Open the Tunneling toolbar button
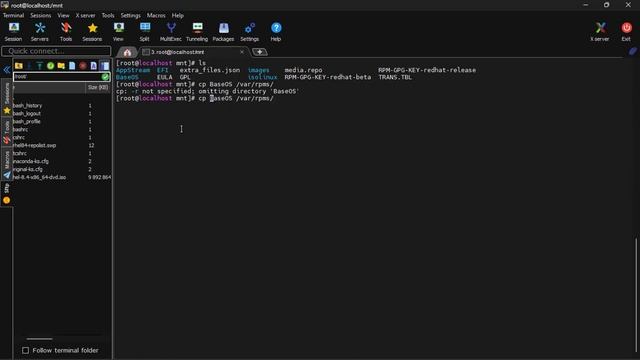 click(197, 32)
